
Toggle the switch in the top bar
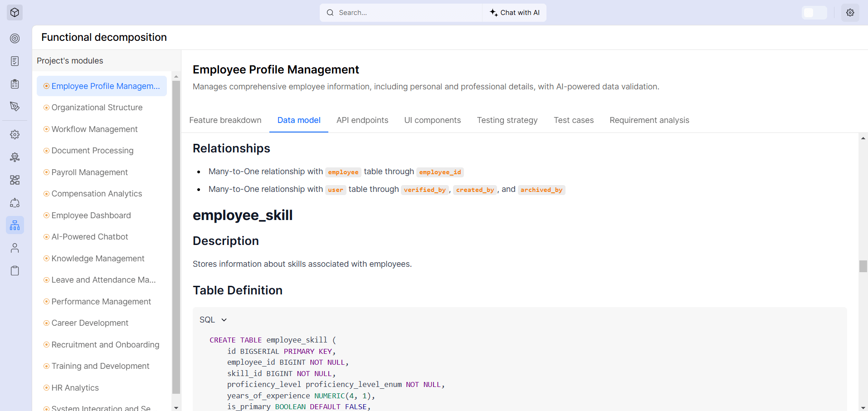pyautogui.click(x=814, y=13)
